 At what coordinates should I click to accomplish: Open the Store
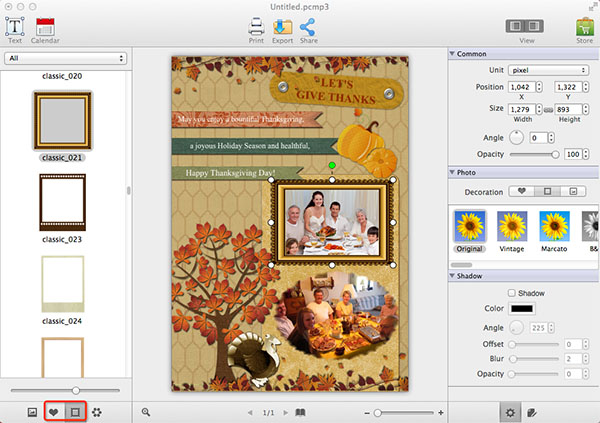click(x=584, y=28)
